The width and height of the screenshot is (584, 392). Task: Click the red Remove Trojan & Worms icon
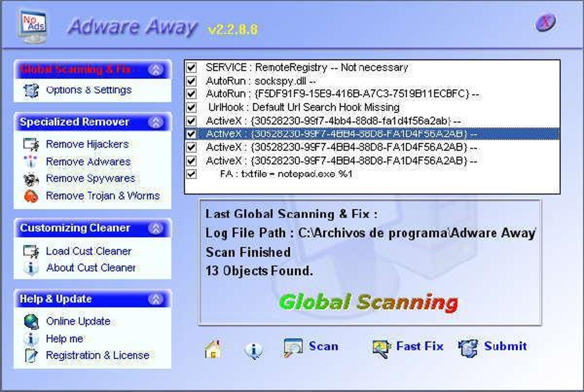point(30,196)
